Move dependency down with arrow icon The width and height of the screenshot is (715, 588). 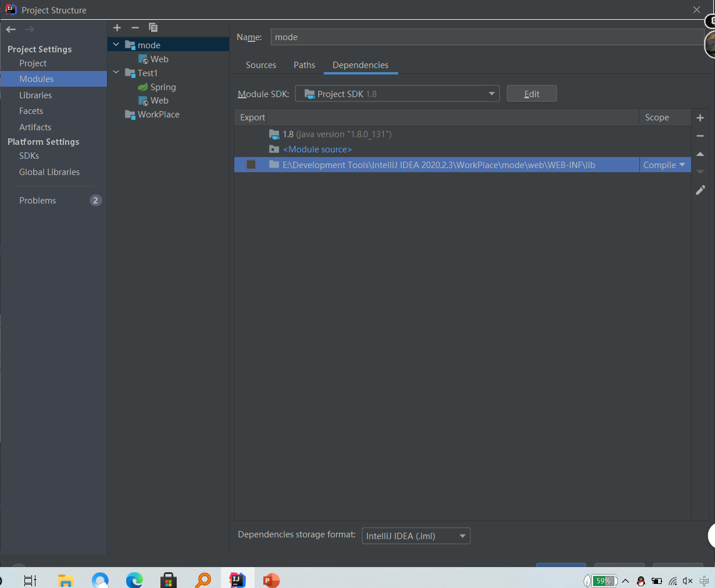pos(700,172)
